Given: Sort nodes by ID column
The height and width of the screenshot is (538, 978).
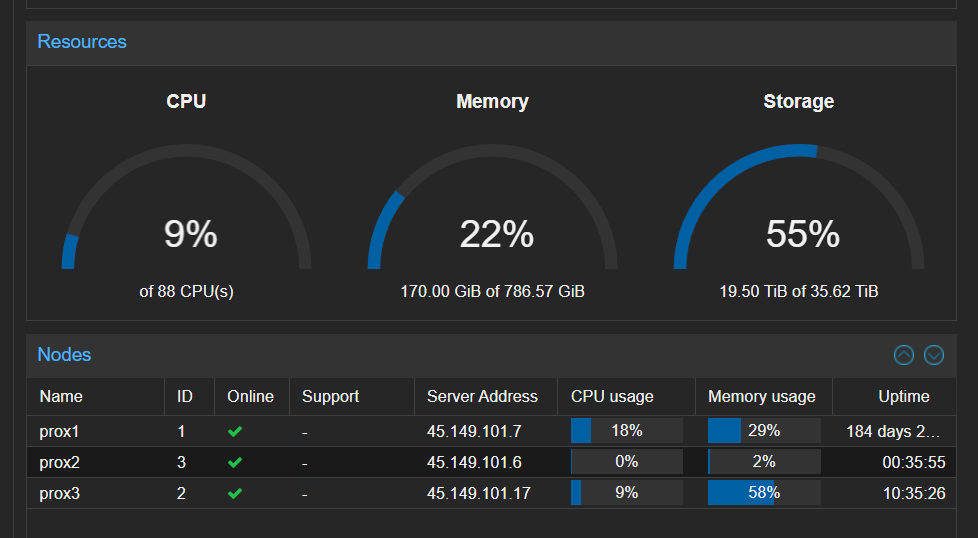Looking at the screenshot, I should point(190,396).
